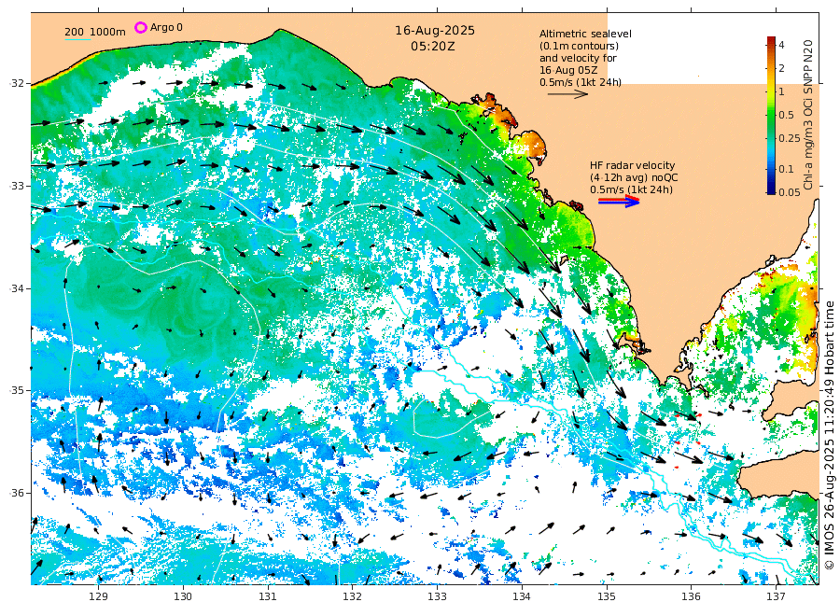
Task: Click the latitude axis label "-33"
Action: [17, 186]
